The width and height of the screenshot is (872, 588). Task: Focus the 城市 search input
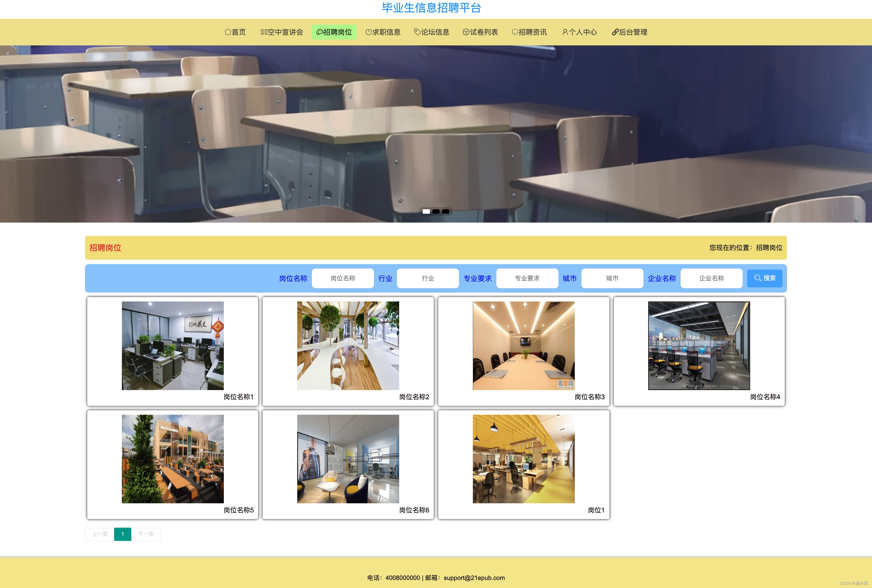click(612, 278)
